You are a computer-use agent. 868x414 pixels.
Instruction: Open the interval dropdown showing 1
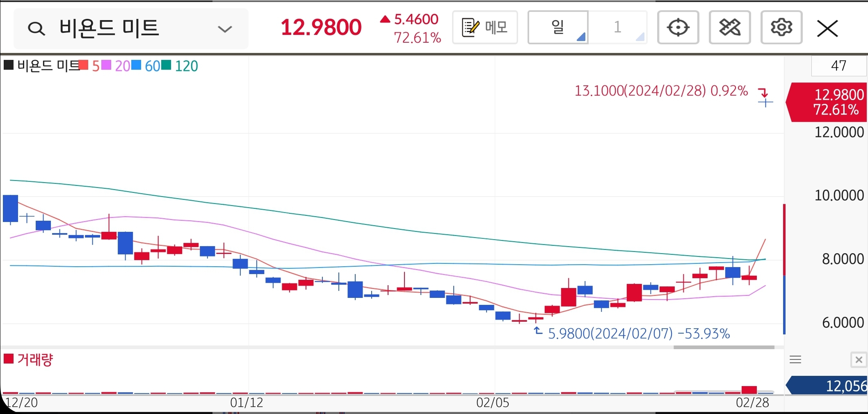point(618,27)
